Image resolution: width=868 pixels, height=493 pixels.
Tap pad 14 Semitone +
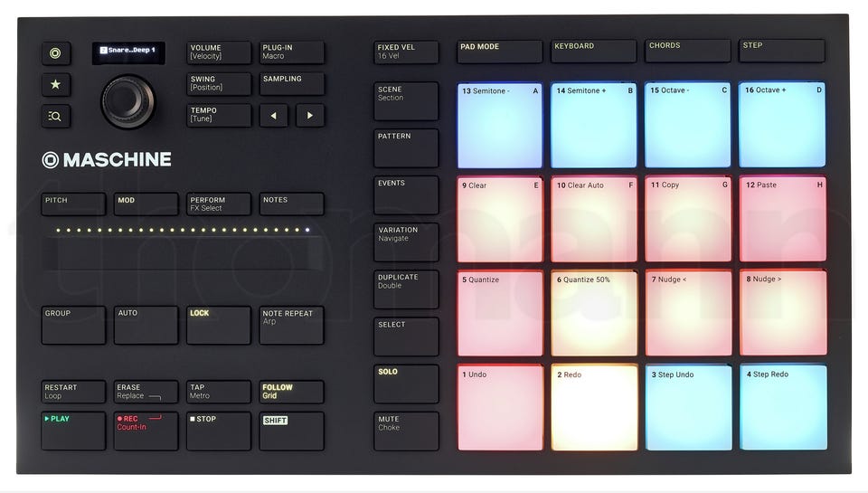tap(594, 125)
